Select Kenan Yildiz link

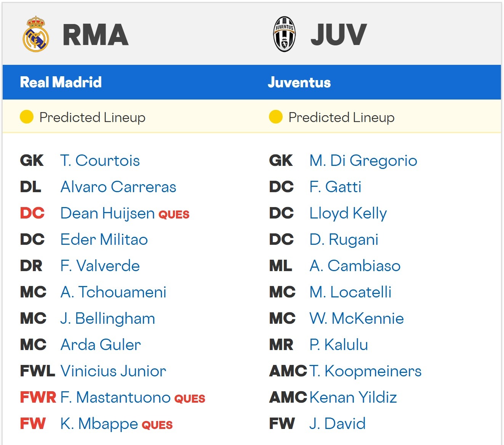pos(353,397)
